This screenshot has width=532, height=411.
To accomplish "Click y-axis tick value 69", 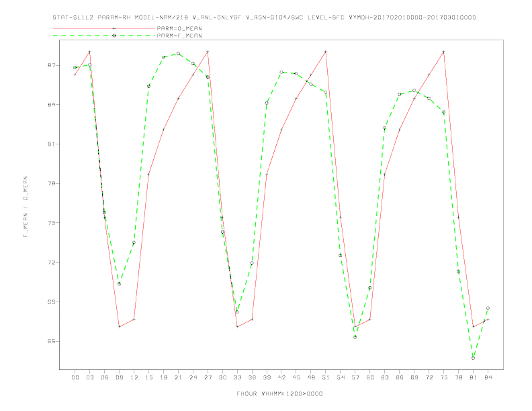I will (51, 302).
